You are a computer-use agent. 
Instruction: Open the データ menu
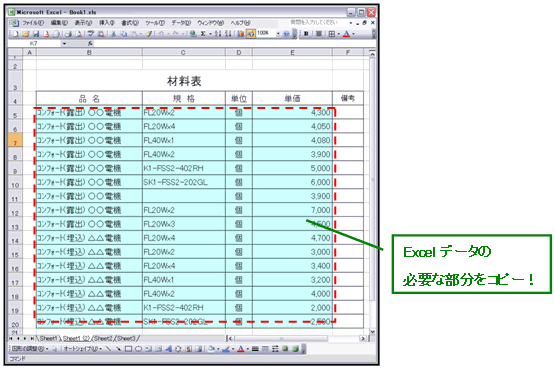click(181, 23)
